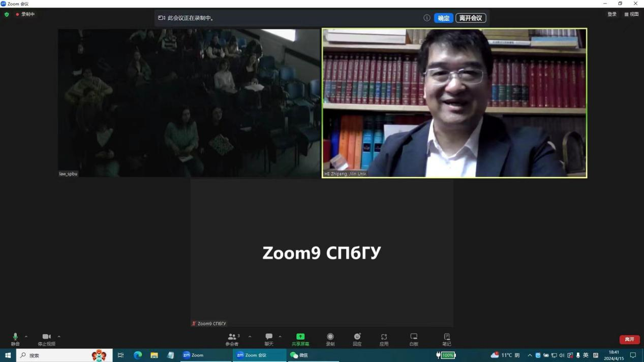This screenshot has width=644, height=362.
Task: Stop video using the camera icon
Action: (x=46, y=339)
